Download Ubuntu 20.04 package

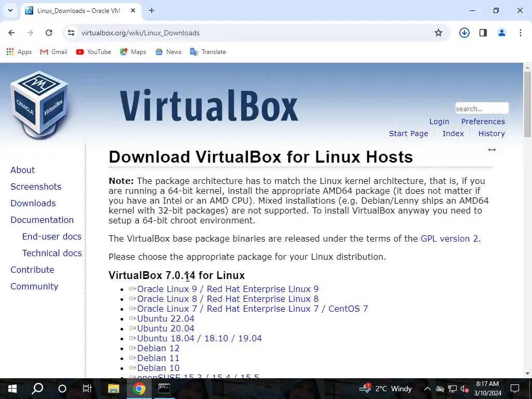pos(166,328)
